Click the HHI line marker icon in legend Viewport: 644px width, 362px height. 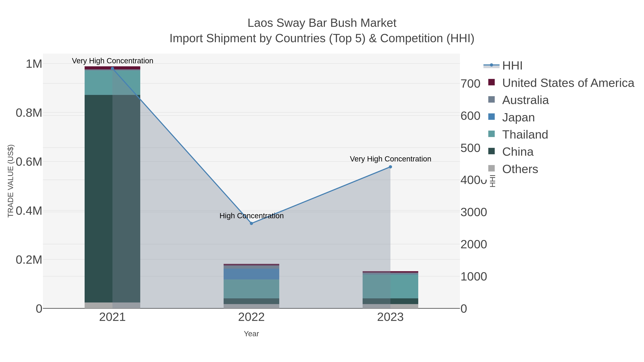[x=492, y=65]
